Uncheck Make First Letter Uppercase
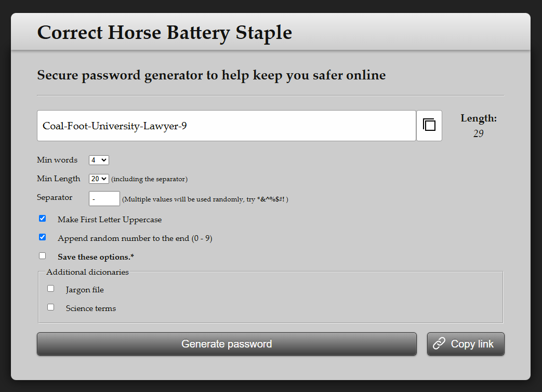 43,219
